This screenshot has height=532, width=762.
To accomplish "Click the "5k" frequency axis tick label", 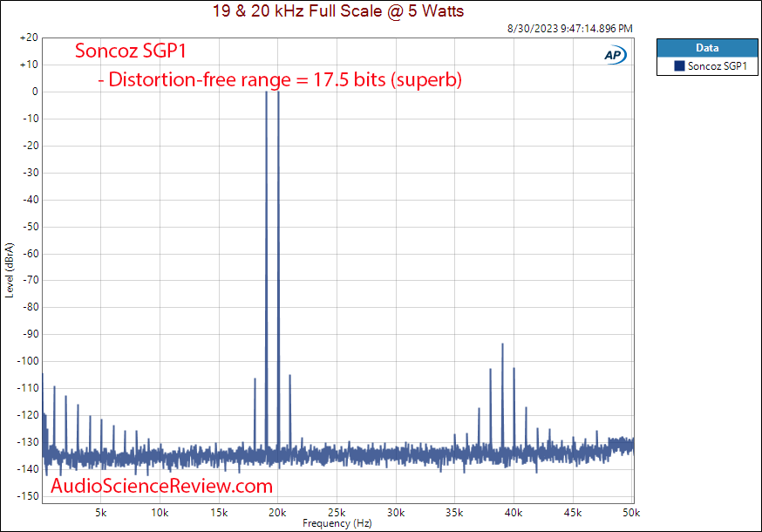I will pyautogui.click(x=100, y=513).
